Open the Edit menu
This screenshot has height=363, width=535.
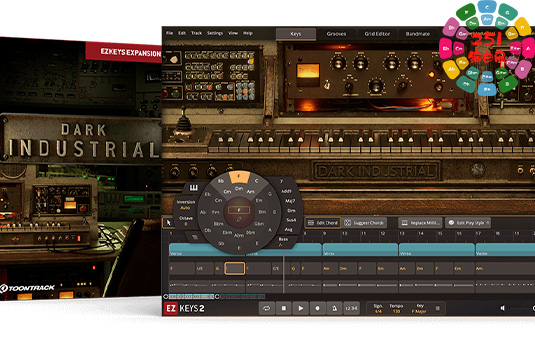pos(182,33)
